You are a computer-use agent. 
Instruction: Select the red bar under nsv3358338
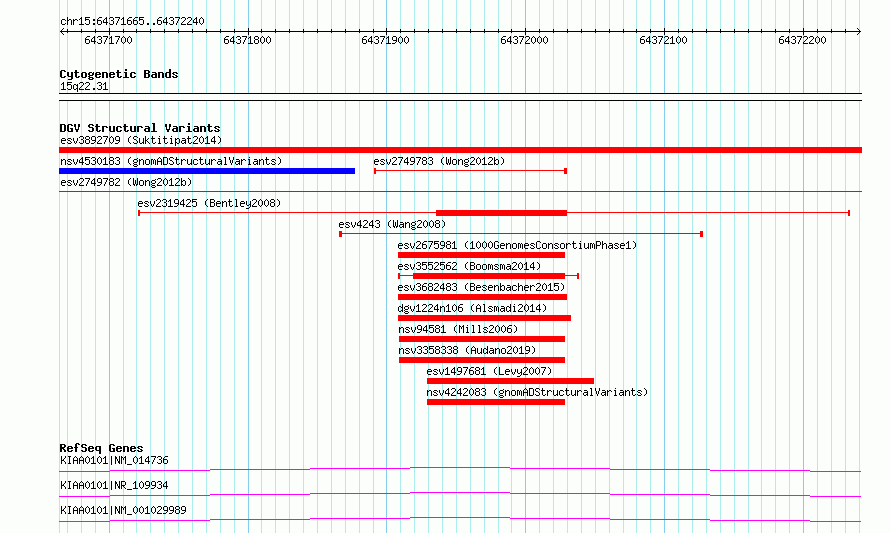(482, 360)
